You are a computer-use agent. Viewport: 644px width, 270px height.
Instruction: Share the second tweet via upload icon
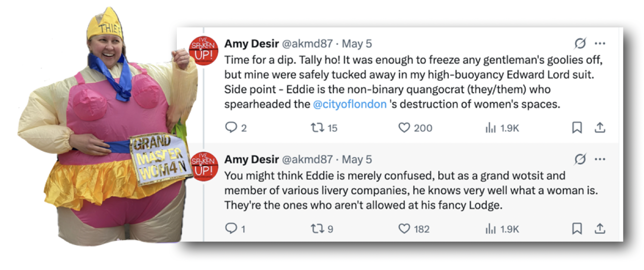click(x=600, y=229)
